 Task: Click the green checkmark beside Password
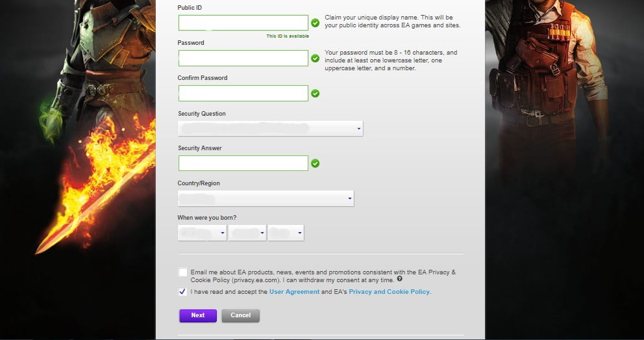pyautogui.click(x=315, y=59)
